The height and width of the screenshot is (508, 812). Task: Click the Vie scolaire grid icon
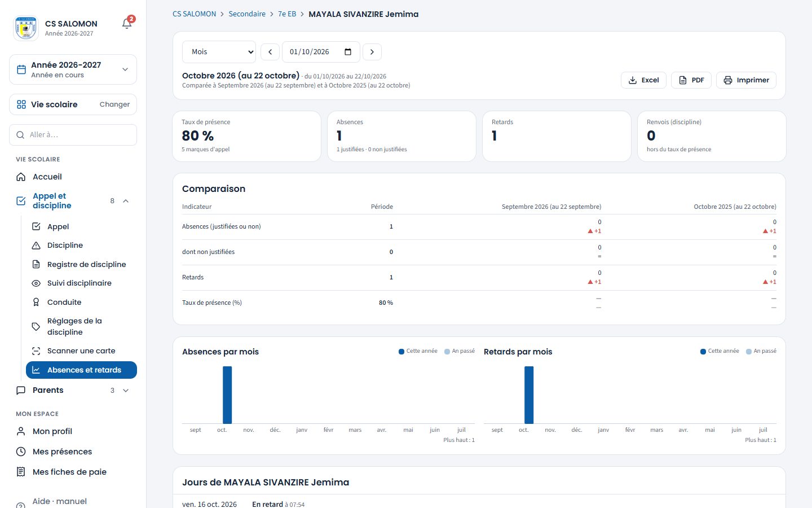[x=21, y=104]
